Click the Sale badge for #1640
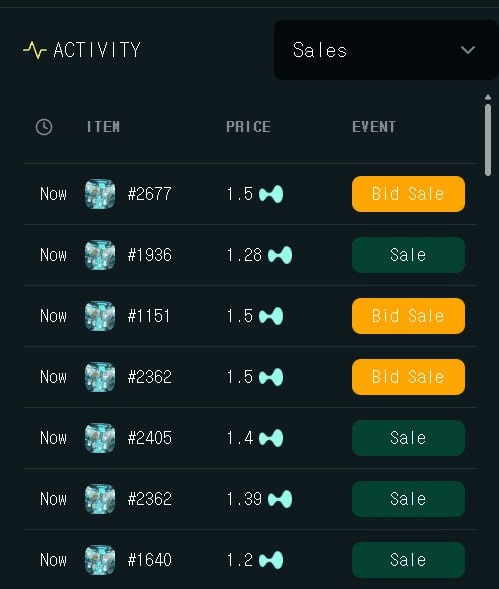Screen dimensions: 499x589 [x=408, y=560]
